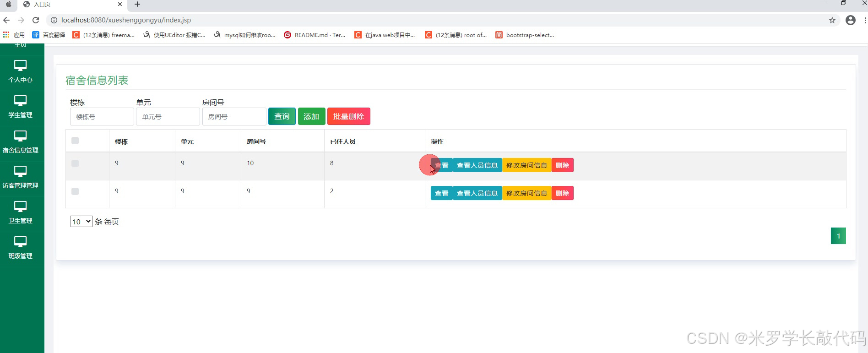This screenshot has height=353, width=868.
Task: Click 查看人员信息 for the 2-occupant row
Action: tap(477, 193)
